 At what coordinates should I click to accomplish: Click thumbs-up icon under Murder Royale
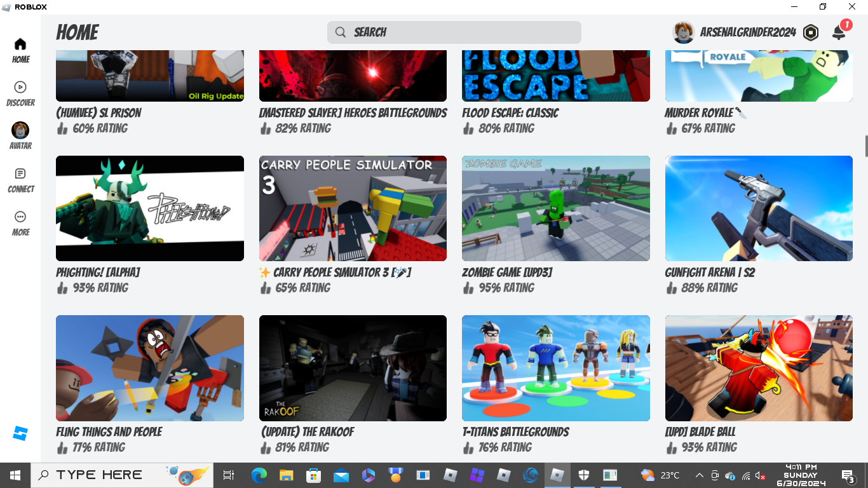click(x=671, y=128)
